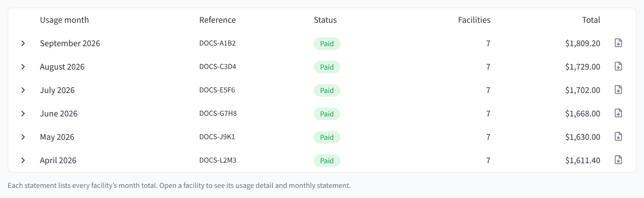Screen dimensions: 644x198
Task: Download the May 2026 statement file
Action: point(618,136)
